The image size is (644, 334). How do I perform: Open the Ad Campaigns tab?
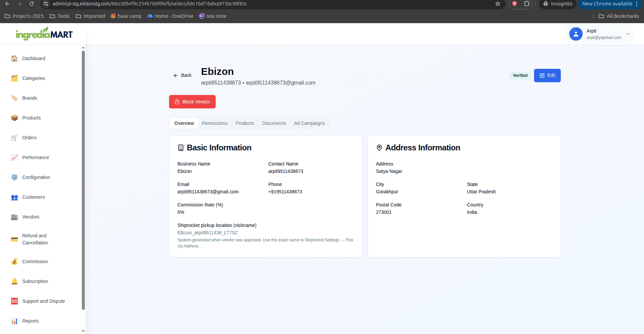[x=309, y=123]
